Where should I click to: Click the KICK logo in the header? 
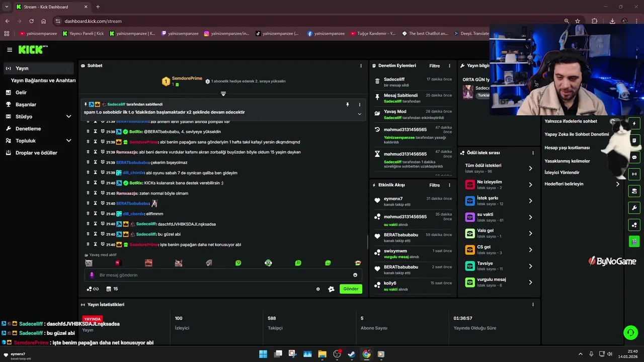[33, 49]
